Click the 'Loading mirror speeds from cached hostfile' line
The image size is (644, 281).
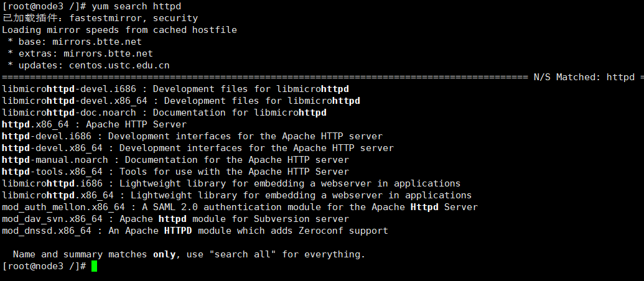[119, 30]
